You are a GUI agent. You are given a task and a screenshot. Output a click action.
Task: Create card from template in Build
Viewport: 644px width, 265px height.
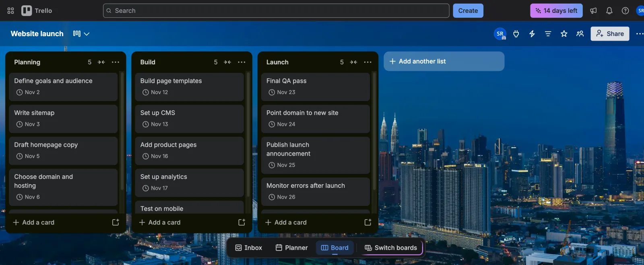click(242, 222)
